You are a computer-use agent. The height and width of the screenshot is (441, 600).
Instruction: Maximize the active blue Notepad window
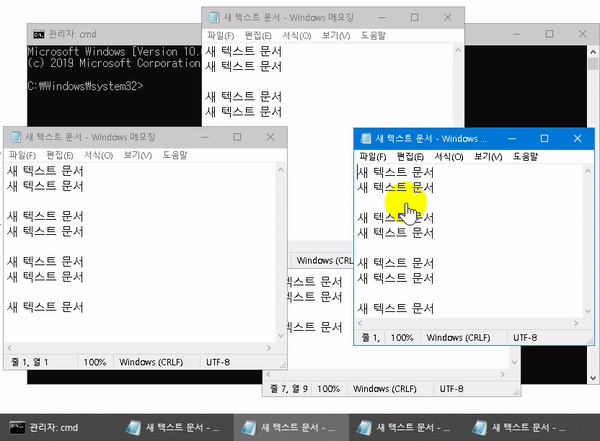point(544,139)
